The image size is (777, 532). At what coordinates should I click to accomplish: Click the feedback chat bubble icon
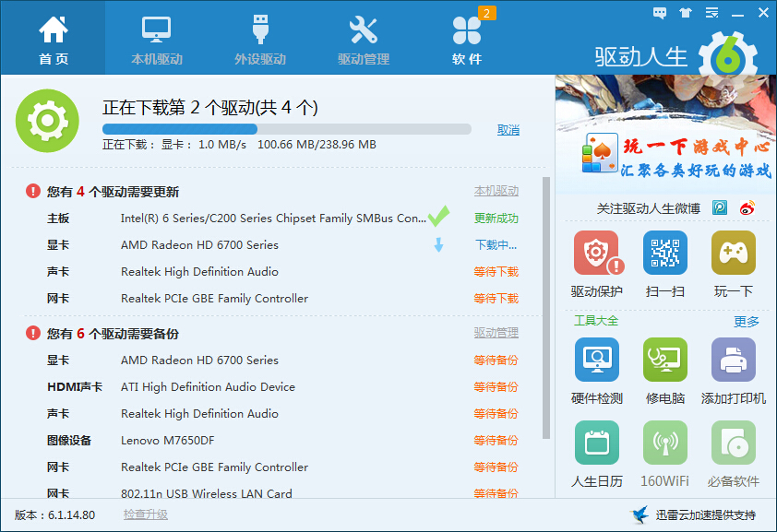[x=660, y=13]
